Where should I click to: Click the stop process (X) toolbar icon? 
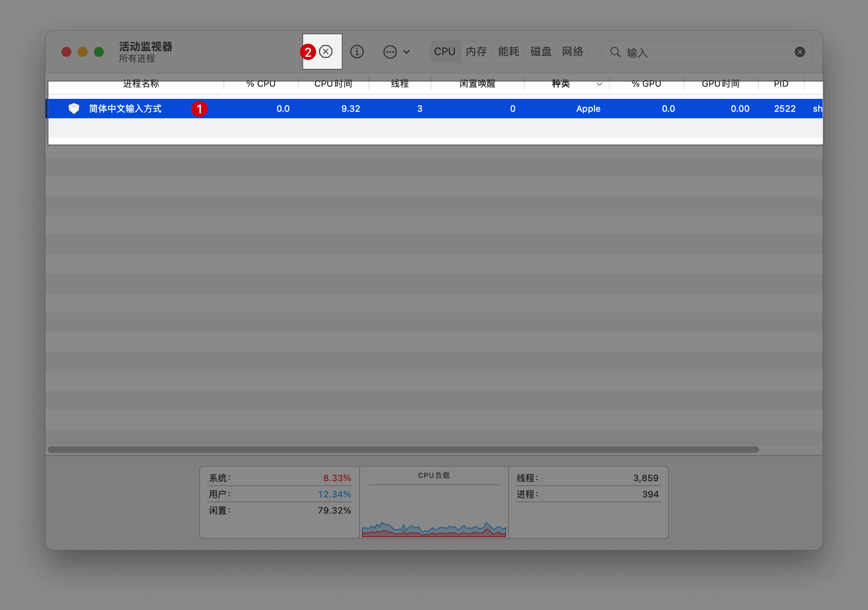coord(325,52)
